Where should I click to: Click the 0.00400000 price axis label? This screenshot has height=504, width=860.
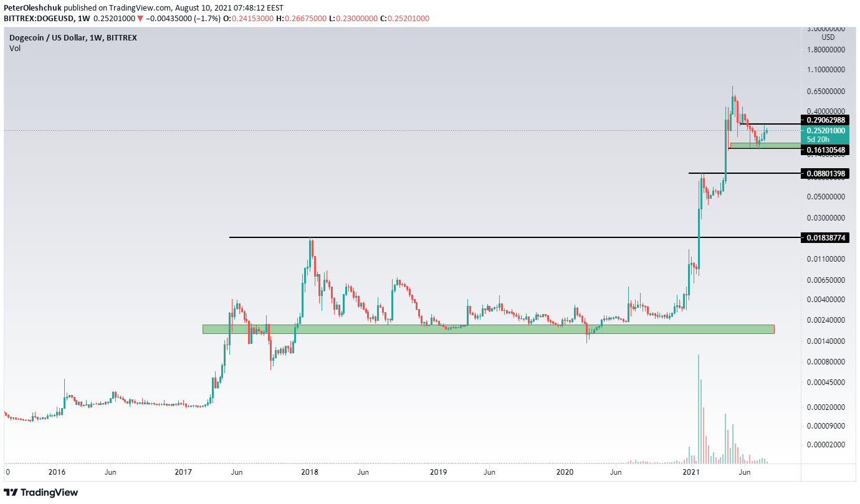tap(826, 300)
